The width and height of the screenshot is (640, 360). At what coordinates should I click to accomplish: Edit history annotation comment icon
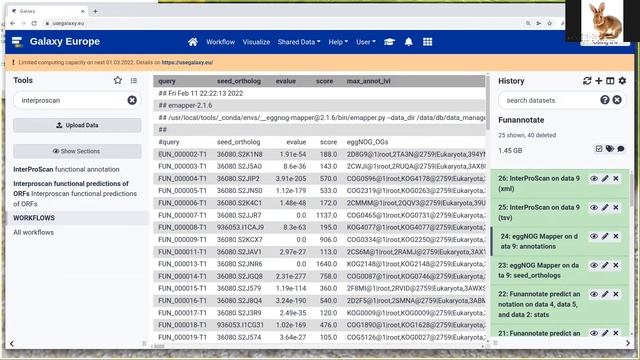[621, 149]
